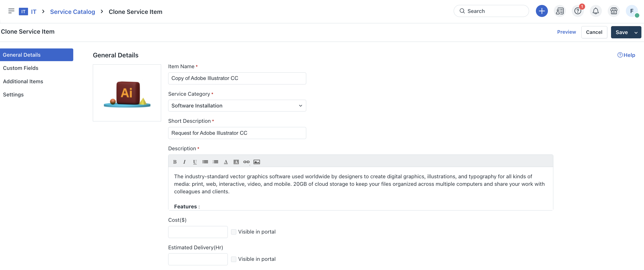Viewport: 644px width, 270px height.
Task: Open the text color picker
Action: click(226, 162)
